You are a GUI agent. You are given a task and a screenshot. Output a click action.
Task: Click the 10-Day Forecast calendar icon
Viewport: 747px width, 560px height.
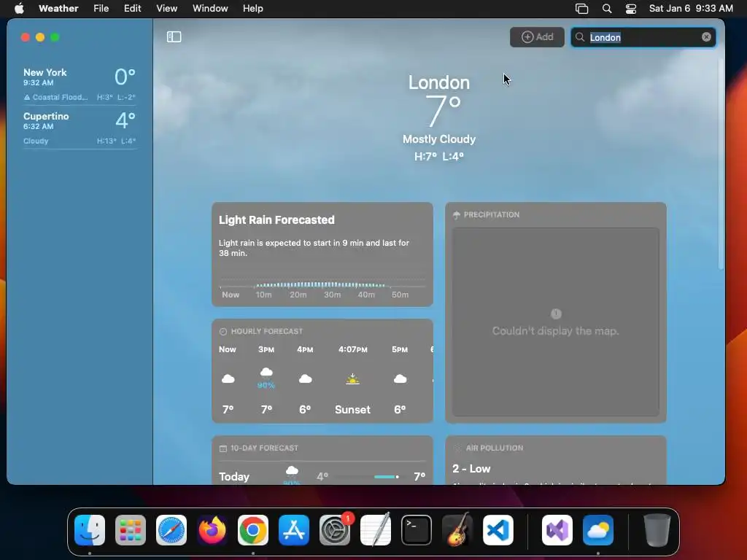(x=223, y=448)
